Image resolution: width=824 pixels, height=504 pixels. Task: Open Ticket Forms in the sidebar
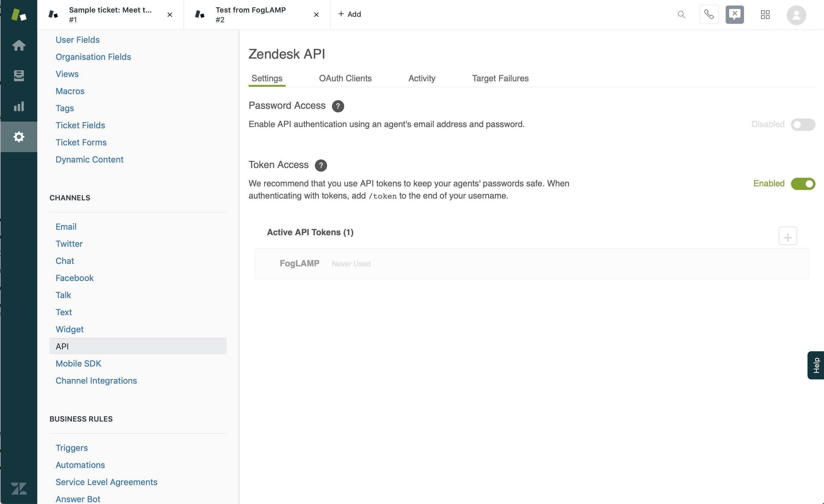[81, 142]
